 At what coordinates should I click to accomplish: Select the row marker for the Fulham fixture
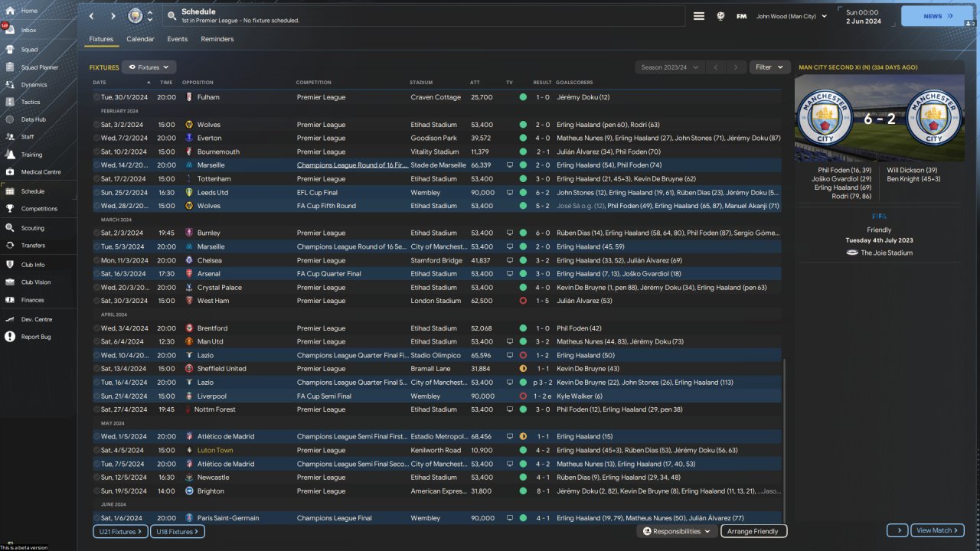(x=96, y=97)
